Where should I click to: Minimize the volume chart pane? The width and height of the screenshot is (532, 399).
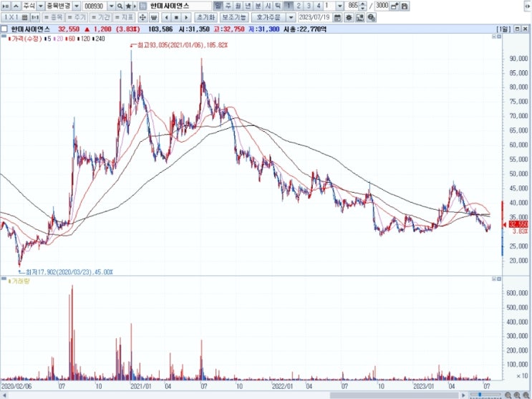494,279
